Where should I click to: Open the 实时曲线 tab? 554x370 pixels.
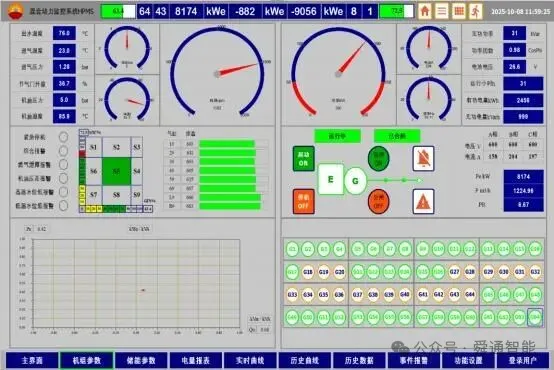point(250,360)
